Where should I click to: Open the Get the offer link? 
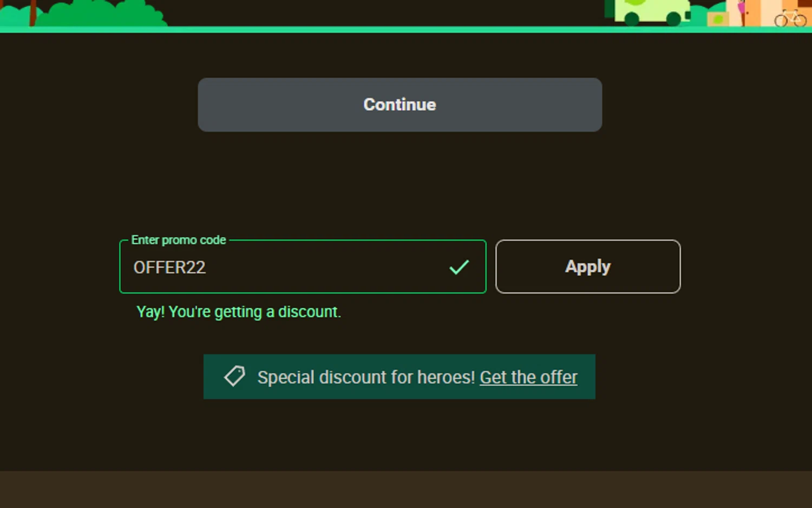(x=528, y=377)
